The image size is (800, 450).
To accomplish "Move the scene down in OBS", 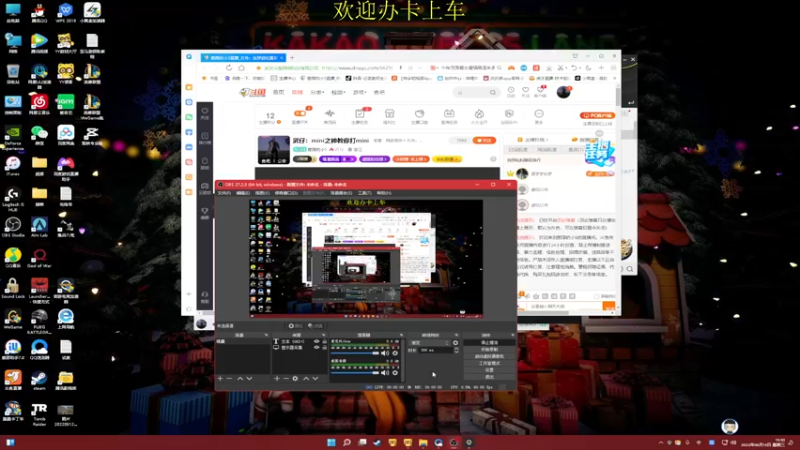I will [249, 379].
